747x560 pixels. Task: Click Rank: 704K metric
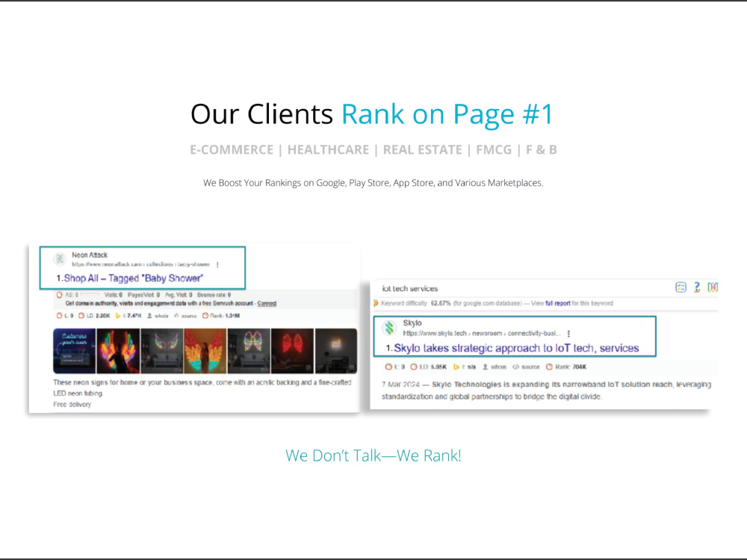click(x=566, y=367)
